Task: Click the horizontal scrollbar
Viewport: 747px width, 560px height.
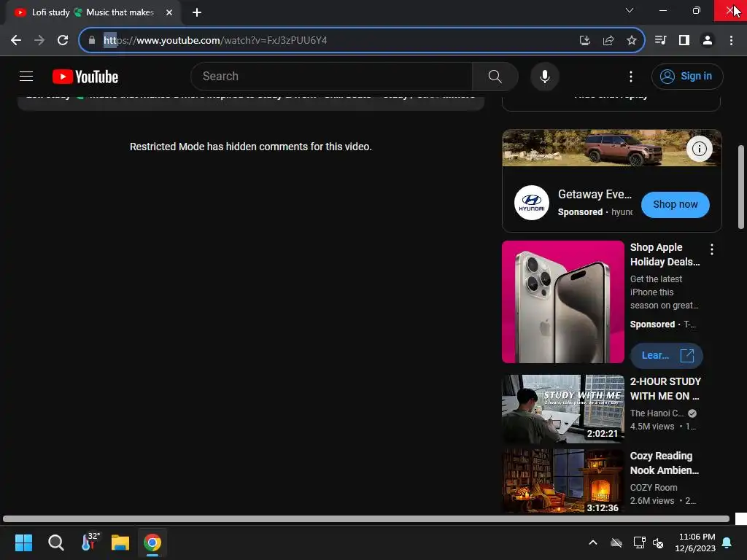Action: click(x=366, y=518)
